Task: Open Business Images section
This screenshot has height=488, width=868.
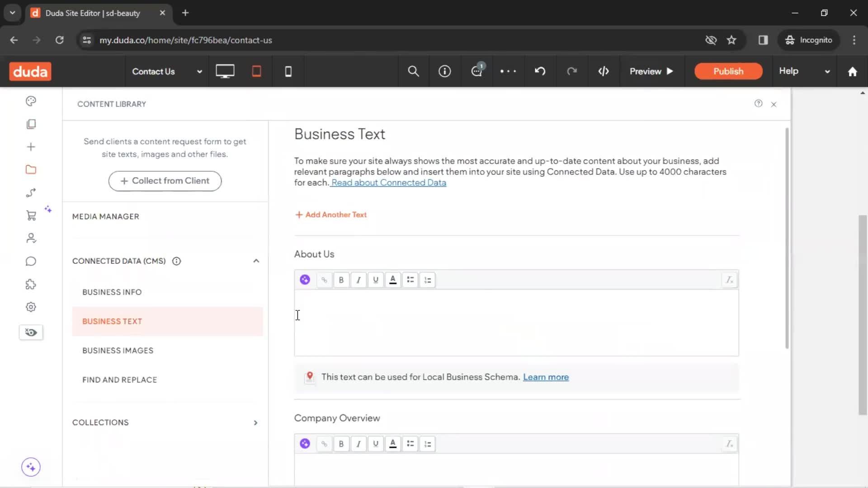Action: 118,351
